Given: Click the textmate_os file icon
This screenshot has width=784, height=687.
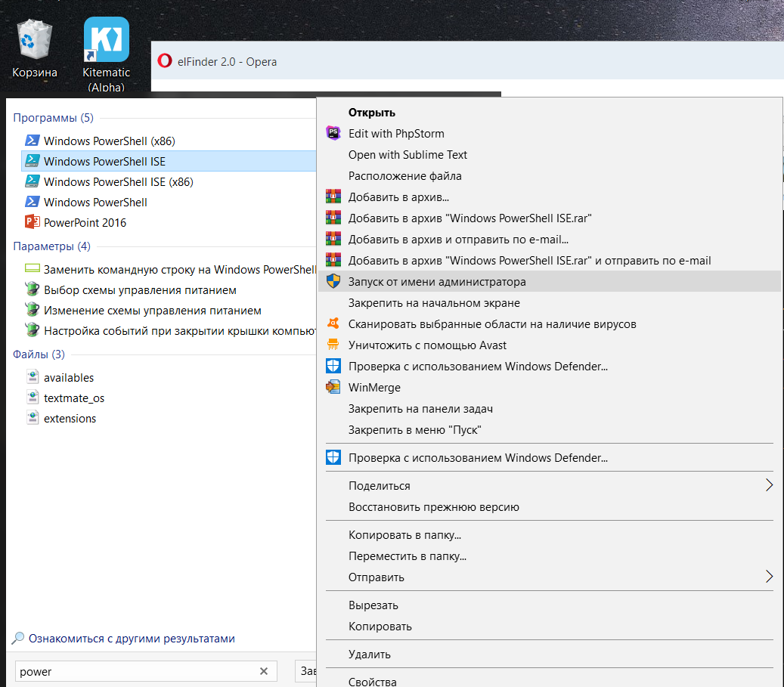Looking at the screenshot, I should coord(33,398).
